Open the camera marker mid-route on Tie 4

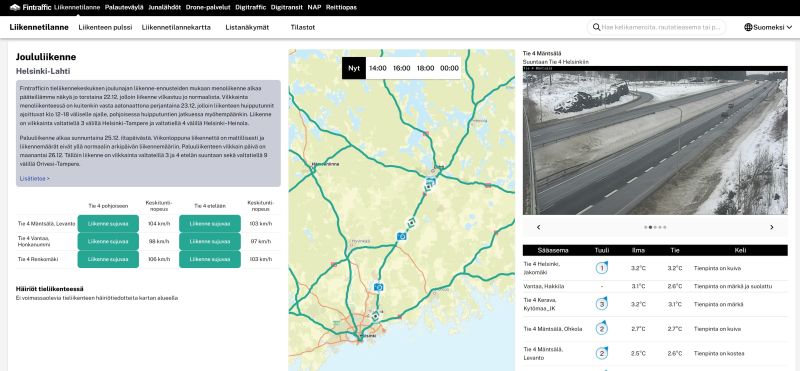point(402,236)
